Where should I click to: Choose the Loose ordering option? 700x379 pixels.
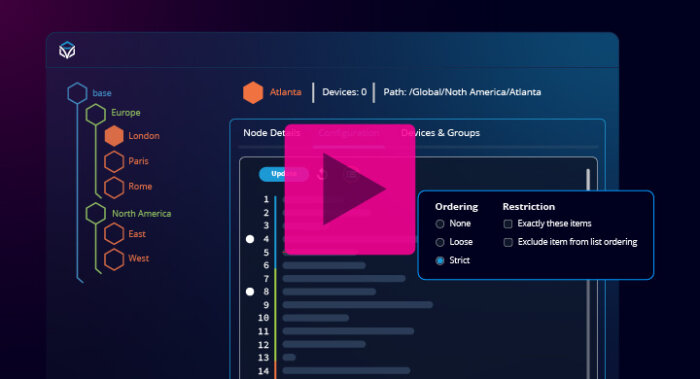[440, 242]
